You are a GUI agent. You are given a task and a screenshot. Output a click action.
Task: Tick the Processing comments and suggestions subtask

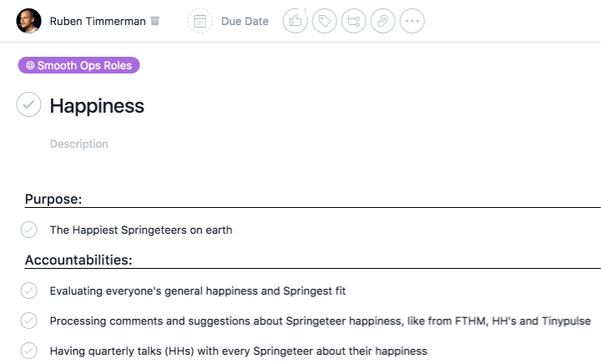(x=28, y=321)
